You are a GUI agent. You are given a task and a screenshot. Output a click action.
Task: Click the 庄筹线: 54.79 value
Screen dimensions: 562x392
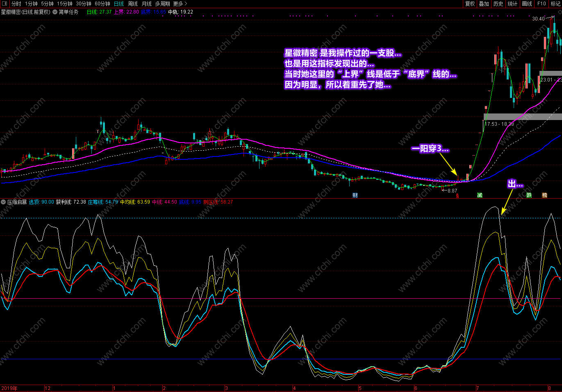click(103, 202)
